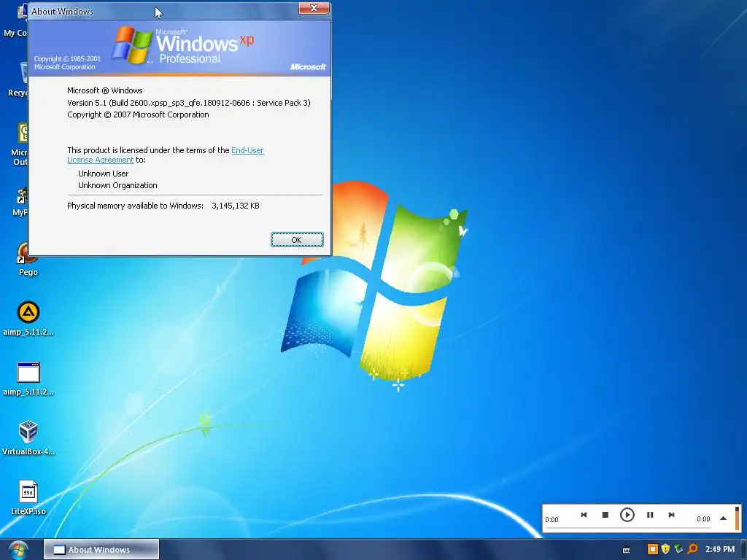
Task: Click the Show Desktop strip beside clock
Action: coord(743,550)
